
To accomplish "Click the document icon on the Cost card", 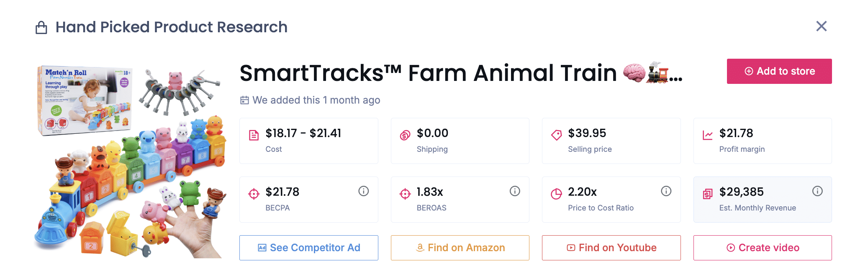I will pyautogui.click(x=253, y=134).
